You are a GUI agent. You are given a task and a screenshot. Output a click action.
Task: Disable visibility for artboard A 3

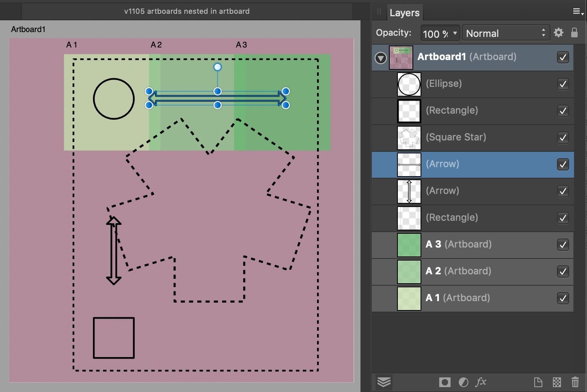pyautogui.click(x=563, y=245)
